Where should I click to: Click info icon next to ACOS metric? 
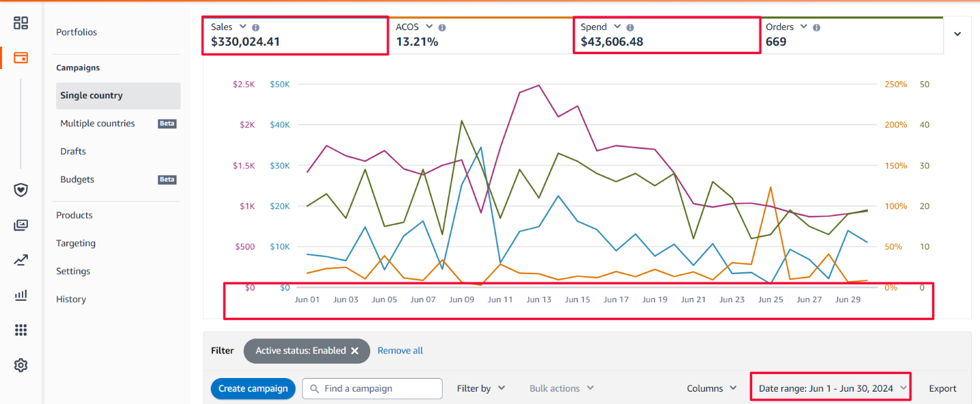click(442, 27)
